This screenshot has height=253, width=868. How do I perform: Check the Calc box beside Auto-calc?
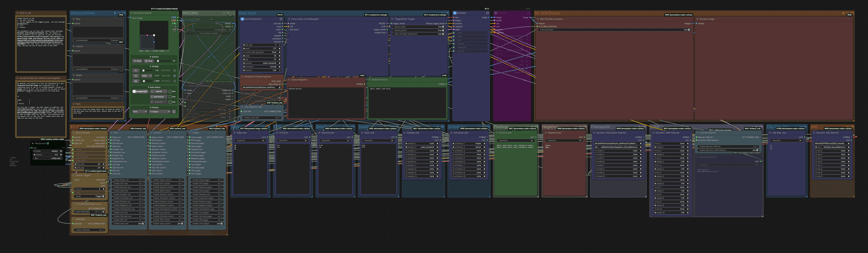coord(170,102)
